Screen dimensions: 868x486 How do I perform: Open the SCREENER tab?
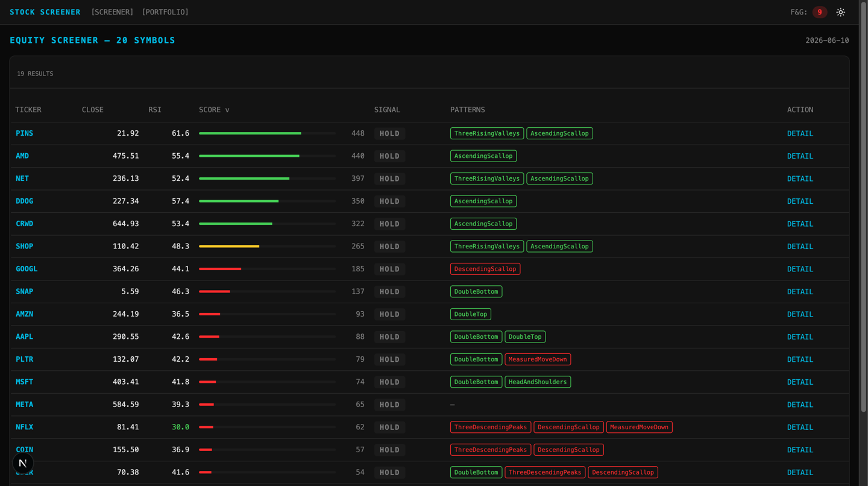(x=112, y=12)
